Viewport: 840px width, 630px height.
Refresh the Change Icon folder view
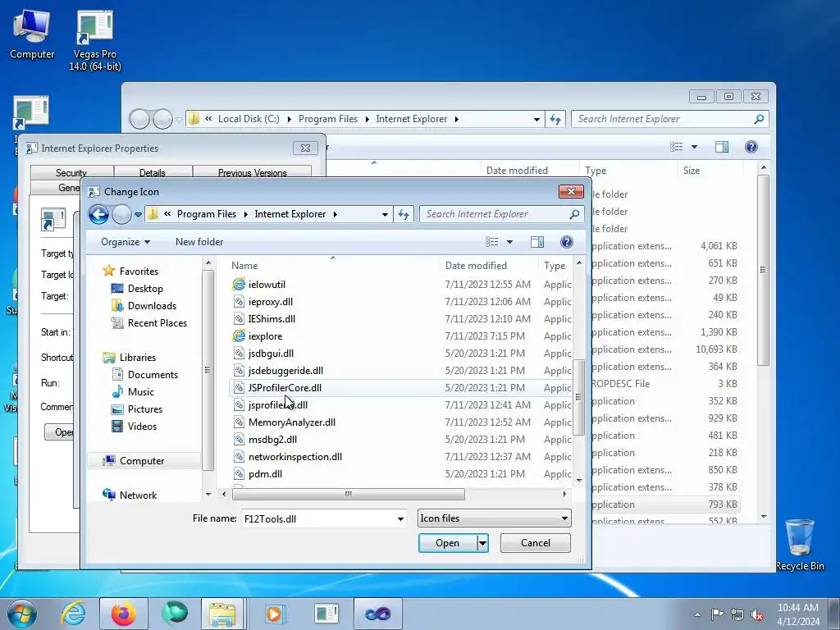404,214
